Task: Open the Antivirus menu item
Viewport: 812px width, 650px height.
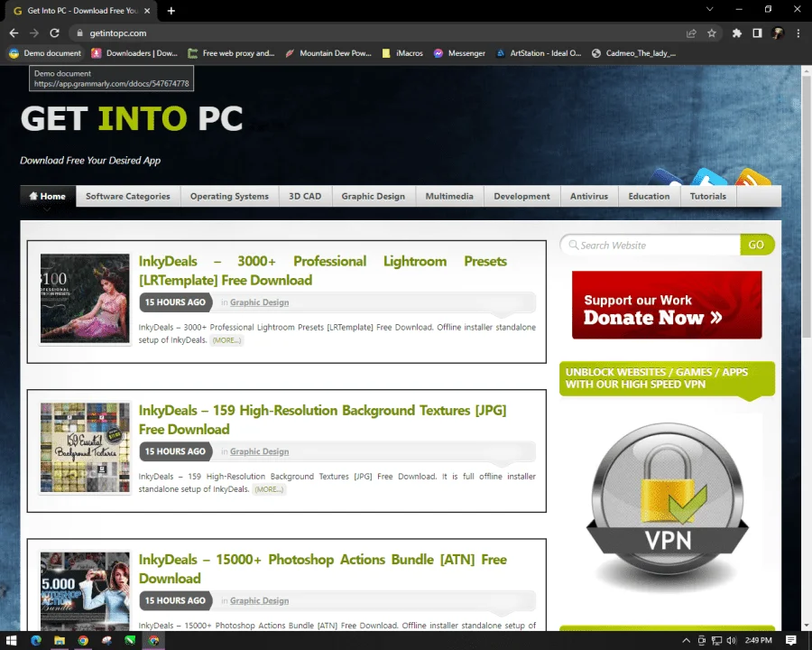Action: (589, 197)
